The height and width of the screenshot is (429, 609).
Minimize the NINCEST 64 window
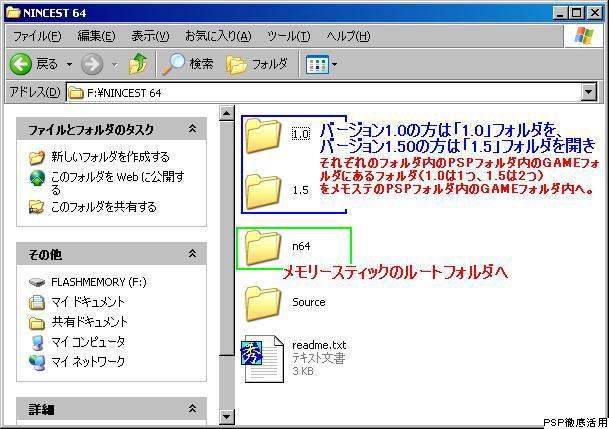[560, 13]
